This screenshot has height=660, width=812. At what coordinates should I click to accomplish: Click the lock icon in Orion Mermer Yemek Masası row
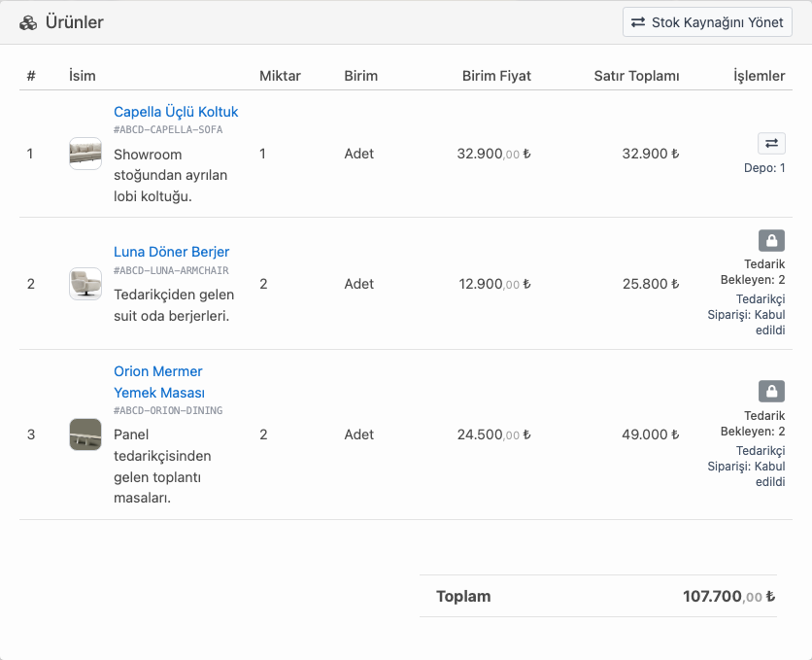[x=771, y=391]
